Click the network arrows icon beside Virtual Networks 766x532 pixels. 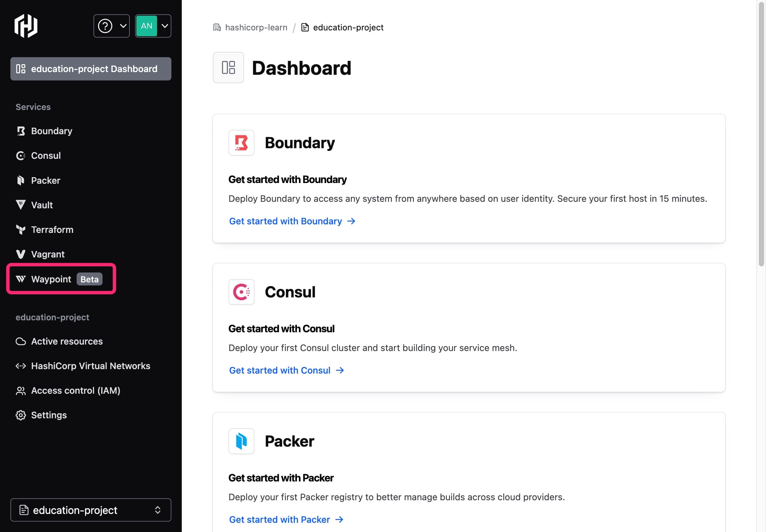tap(21, 366)
